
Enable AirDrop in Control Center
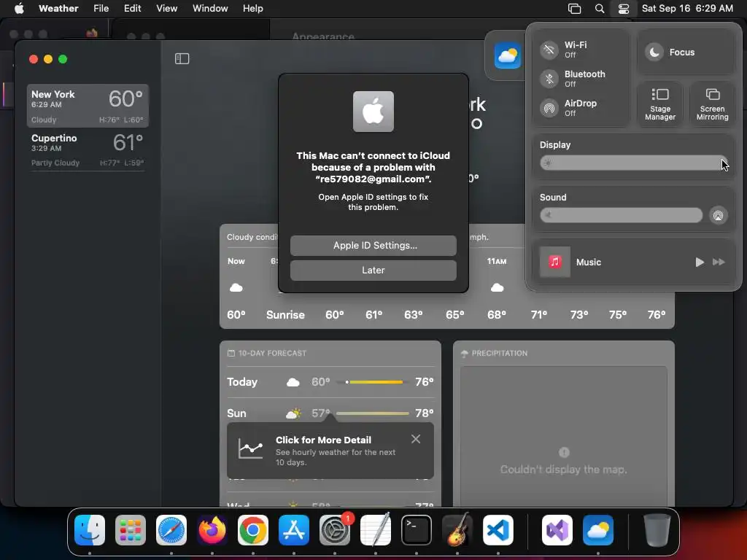click(x=549, y=108)
